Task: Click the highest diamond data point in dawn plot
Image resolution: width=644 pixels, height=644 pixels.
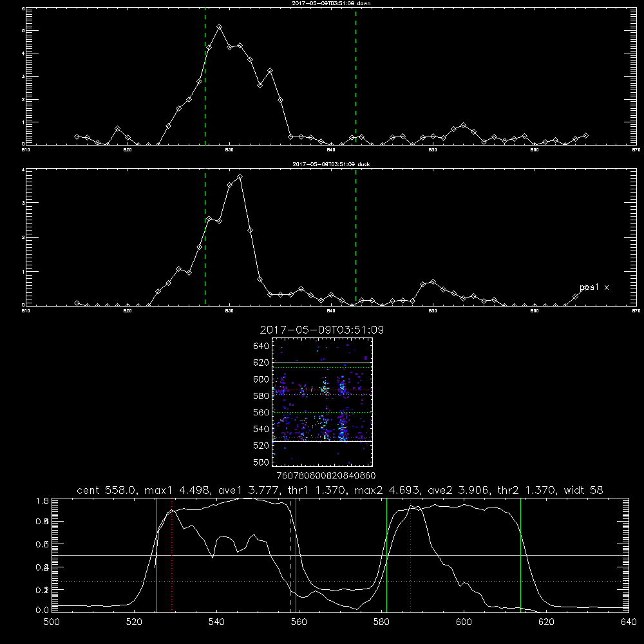Action: (220, 26)
